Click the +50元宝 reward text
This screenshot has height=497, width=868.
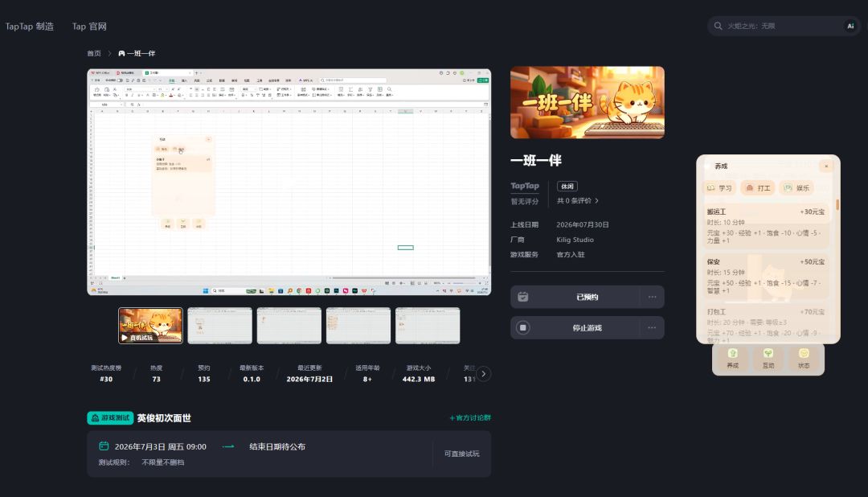coord(812,261)
